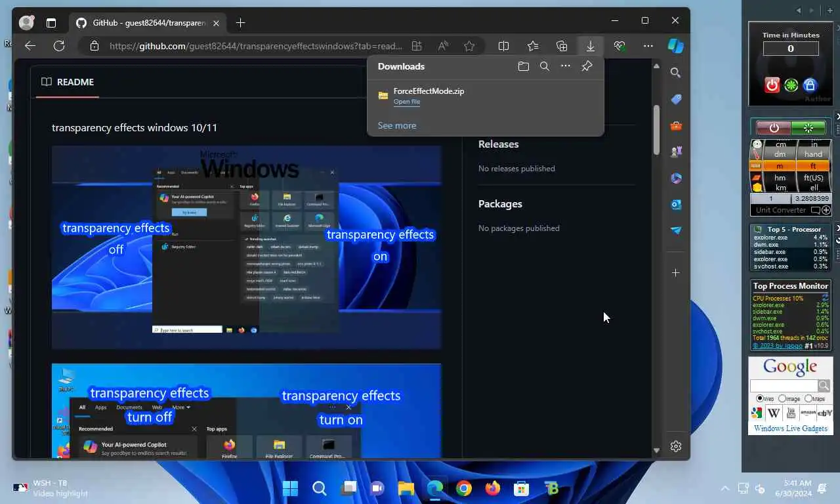This screenshot has height=504, width=840.
Task: Open downloads folder icon in Downloads panel
Action: point(523,66)
